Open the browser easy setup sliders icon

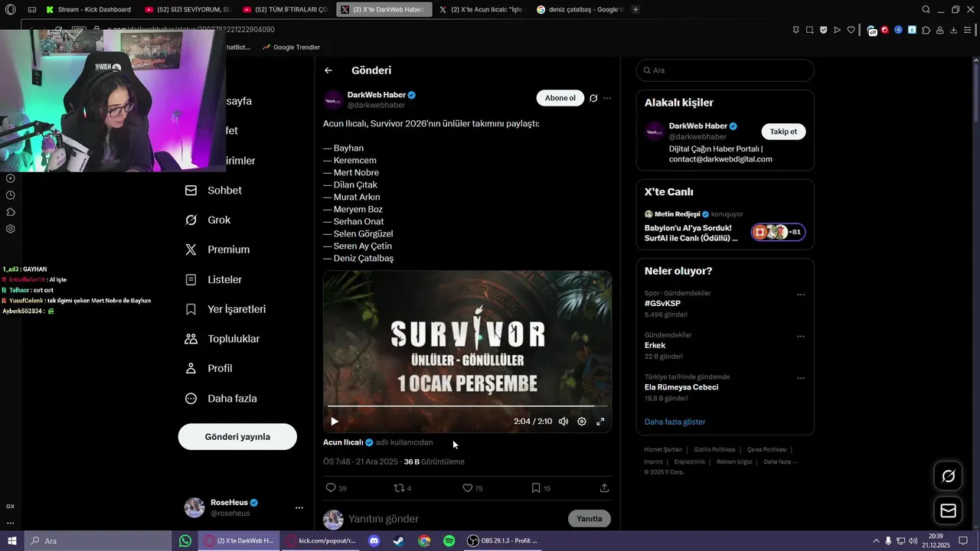point(967,30)
